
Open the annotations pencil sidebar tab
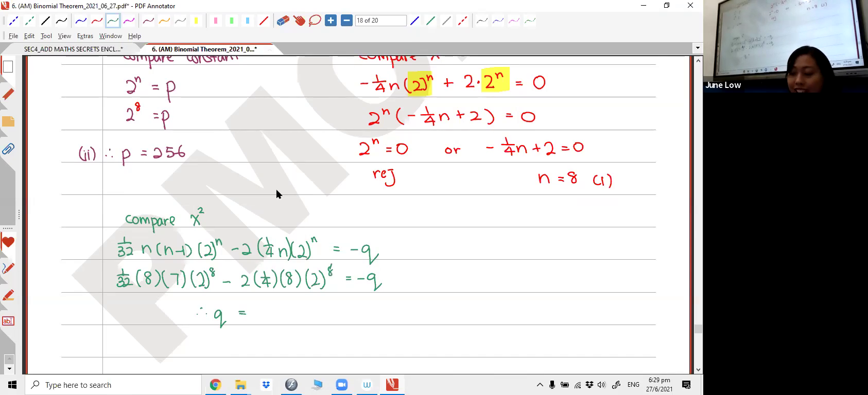point(8,95)
